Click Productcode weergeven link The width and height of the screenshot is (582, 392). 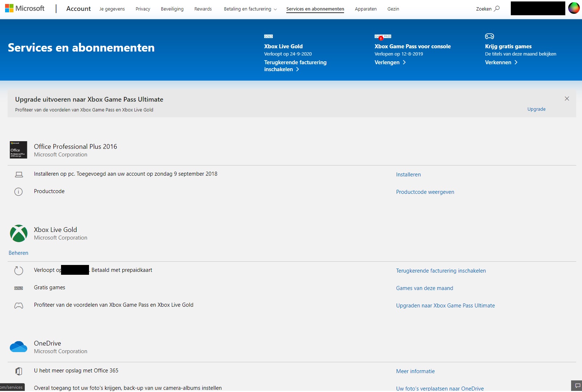(425, 192)
